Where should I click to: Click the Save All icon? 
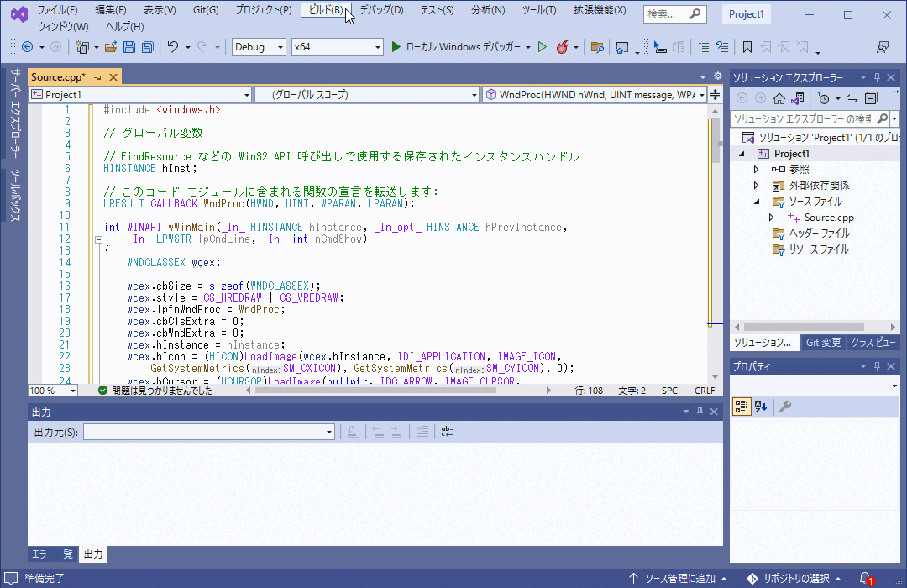click(x=147, y=47)
